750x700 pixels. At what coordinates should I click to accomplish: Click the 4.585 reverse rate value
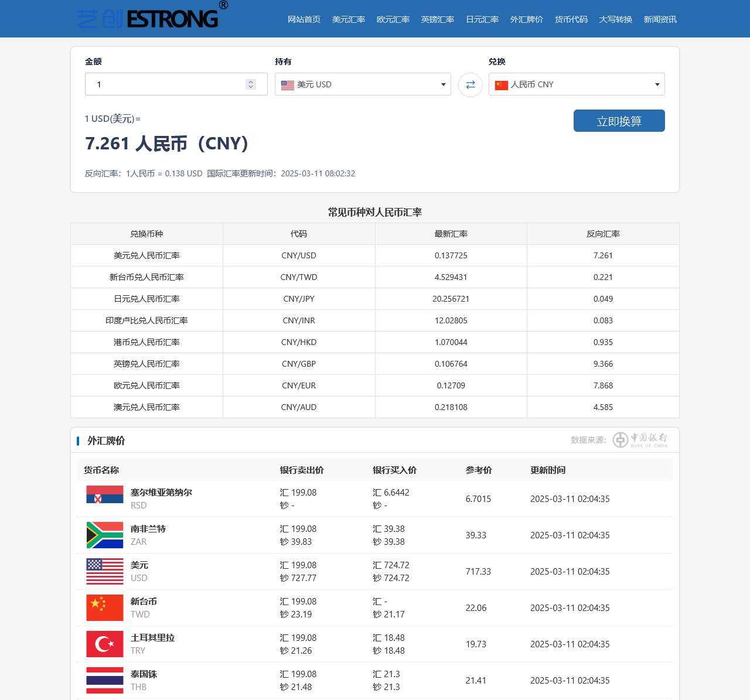(x=603, y=407)
